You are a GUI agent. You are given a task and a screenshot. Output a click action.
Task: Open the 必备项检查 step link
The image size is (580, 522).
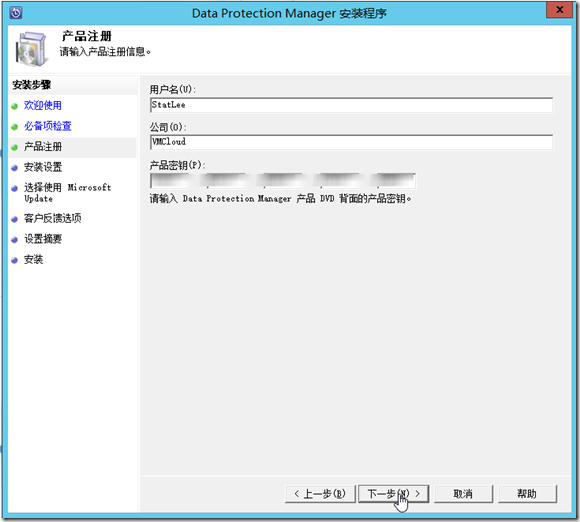tap(48, 126)
